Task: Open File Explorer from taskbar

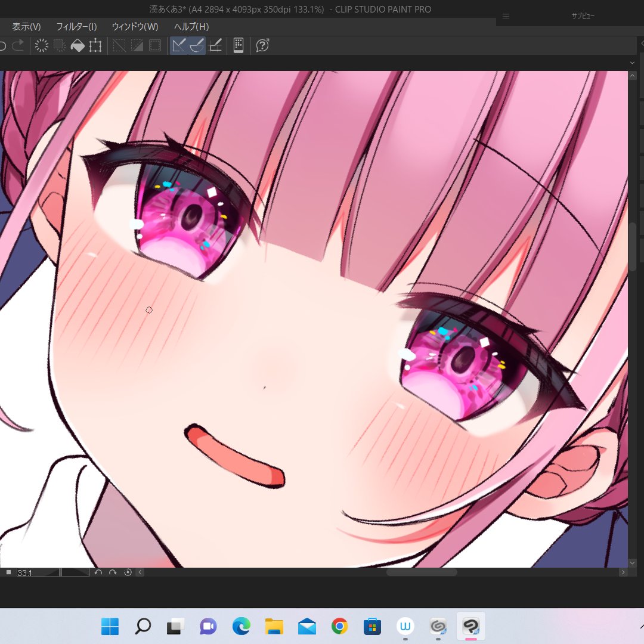Action: pyautogui.click(x=274, y=626)
